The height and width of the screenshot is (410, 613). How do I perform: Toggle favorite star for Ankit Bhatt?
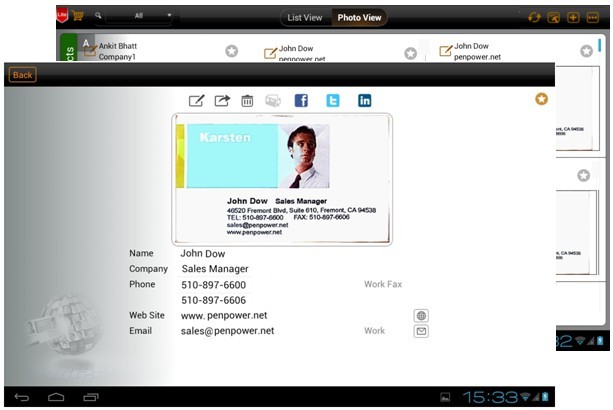[232, 51]
